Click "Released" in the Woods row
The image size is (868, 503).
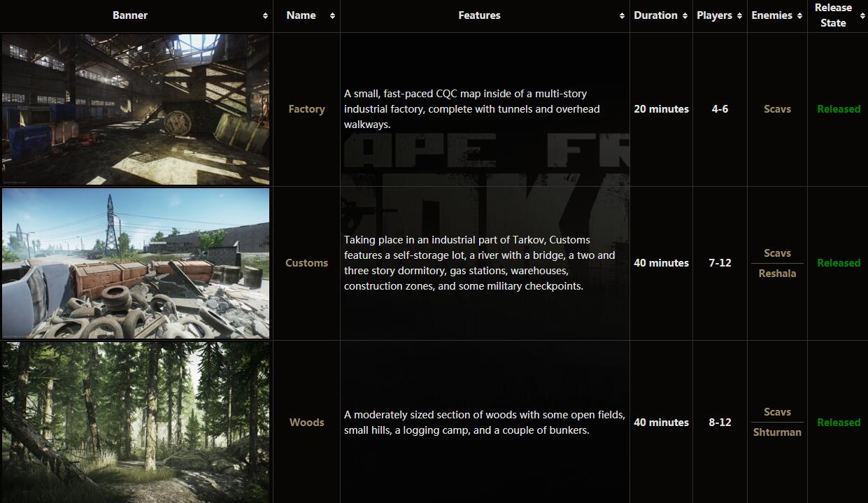tap(839, 423)
